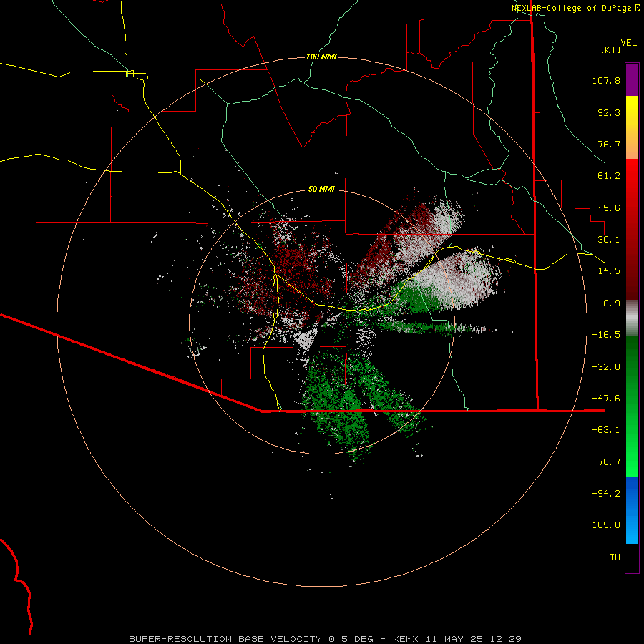
Task: Click the [KT] units label
Action: [610, 49]
